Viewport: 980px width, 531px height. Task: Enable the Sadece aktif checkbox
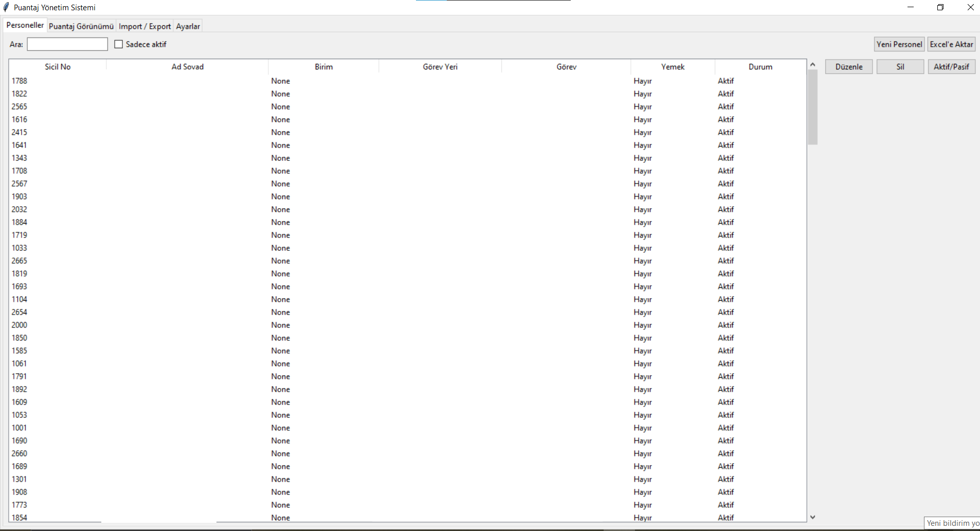tap(119, 44)
